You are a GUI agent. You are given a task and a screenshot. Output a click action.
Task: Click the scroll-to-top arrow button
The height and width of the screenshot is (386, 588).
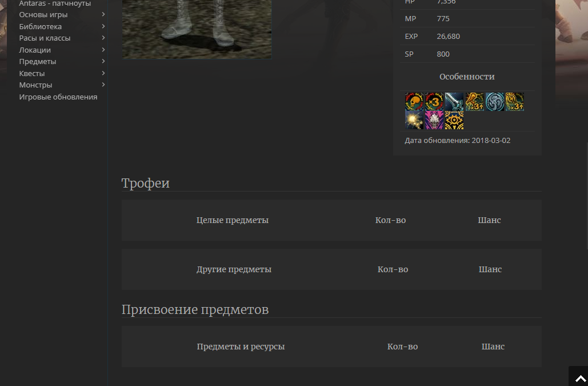tap(580, 378)
